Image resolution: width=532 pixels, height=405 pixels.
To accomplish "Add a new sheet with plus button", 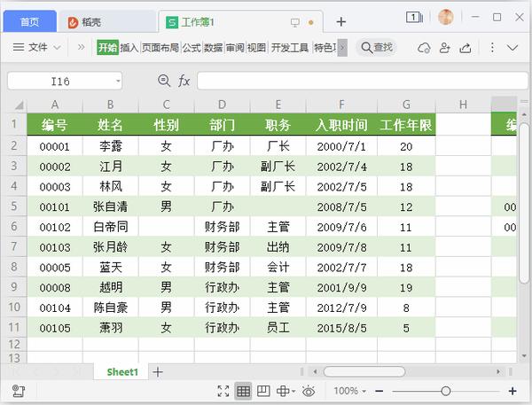I will click(158, 372).
